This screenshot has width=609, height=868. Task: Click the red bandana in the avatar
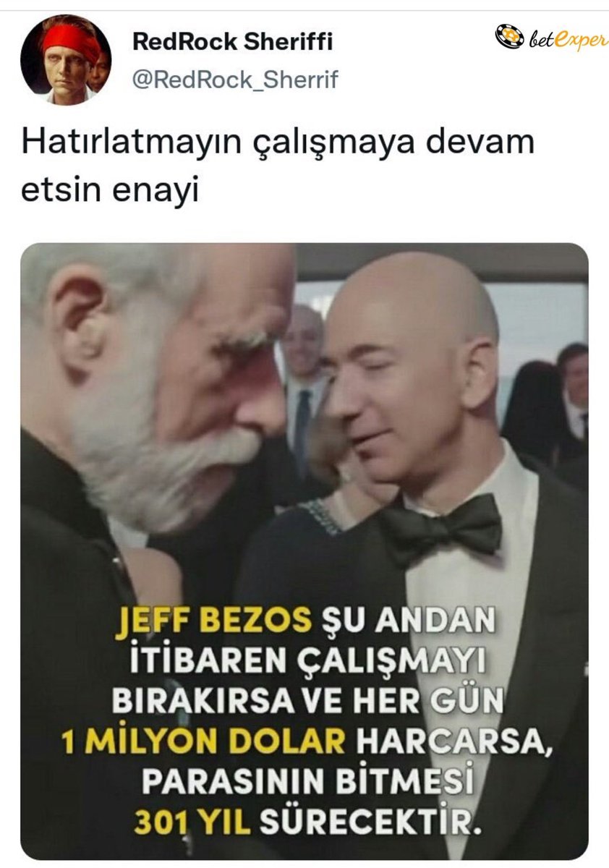click(x=70, y=42)
